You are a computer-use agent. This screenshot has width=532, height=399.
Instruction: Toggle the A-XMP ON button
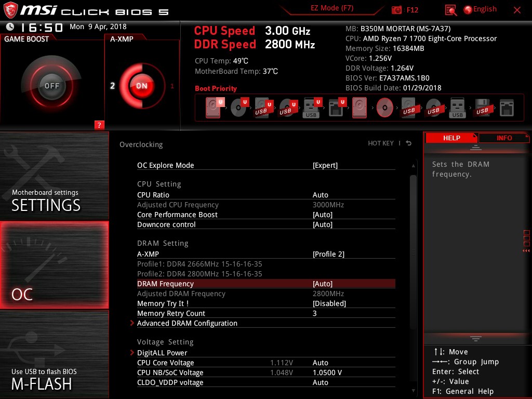[142, 86]
